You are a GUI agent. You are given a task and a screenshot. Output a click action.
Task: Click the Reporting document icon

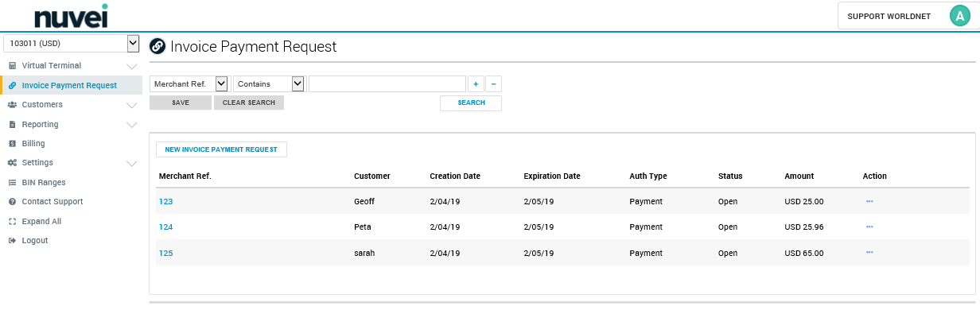coord(13,125)
